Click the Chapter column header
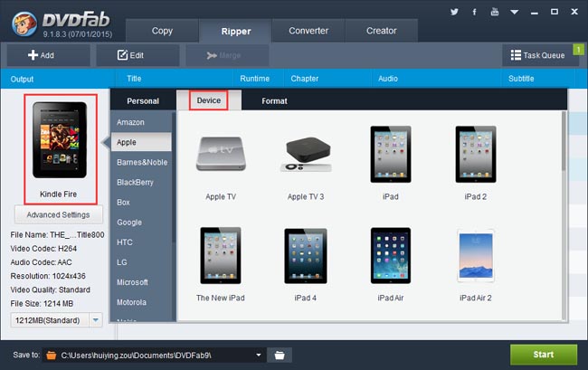This screenshot has height=370, width=588. tap(305, 79)
